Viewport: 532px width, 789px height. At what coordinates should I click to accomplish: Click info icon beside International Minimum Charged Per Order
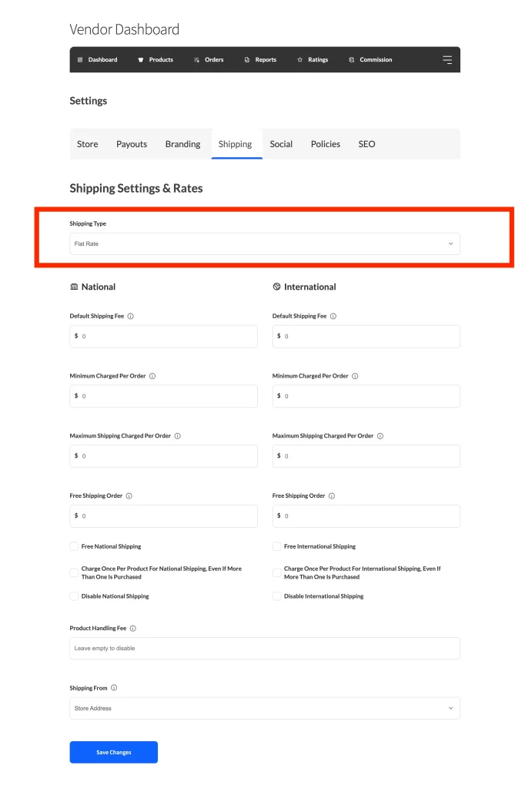(x=355, y=376)
